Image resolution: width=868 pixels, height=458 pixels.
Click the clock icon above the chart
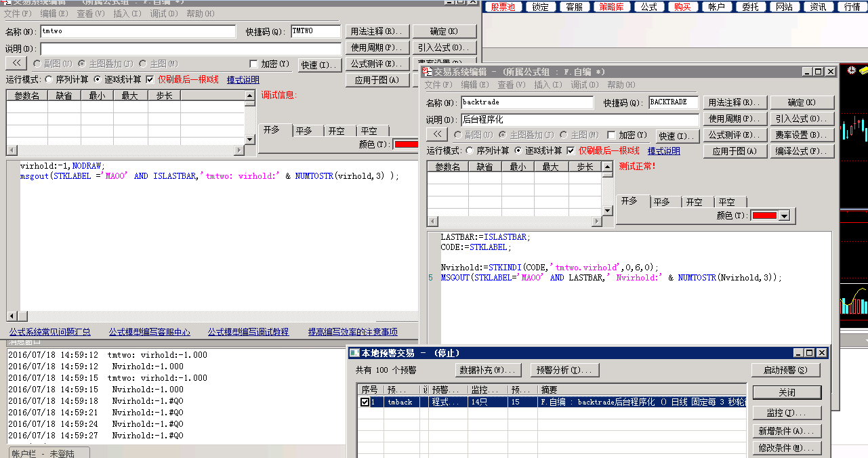(x=851, y=70)
